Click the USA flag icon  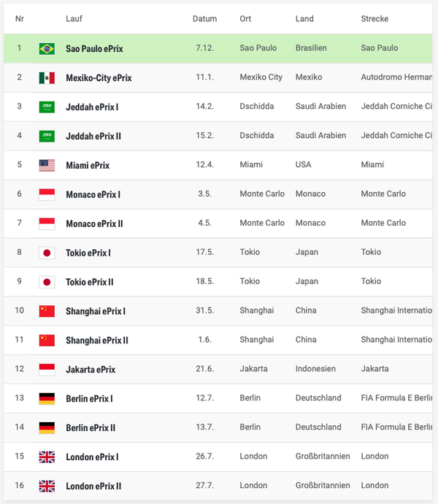coord(47,165)
